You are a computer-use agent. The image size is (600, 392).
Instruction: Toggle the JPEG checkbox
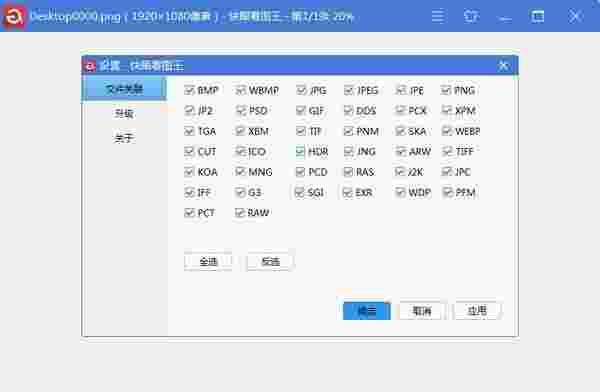349,90
